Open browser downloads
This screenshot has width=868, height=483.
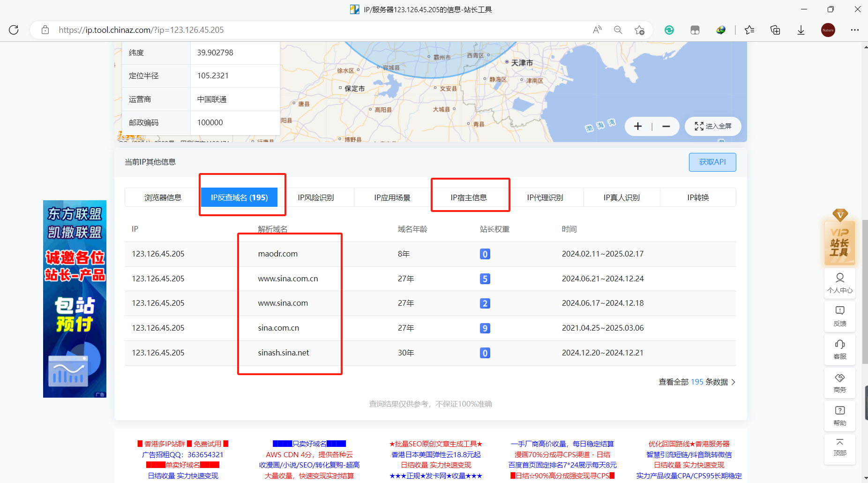(x=801, y=30)
